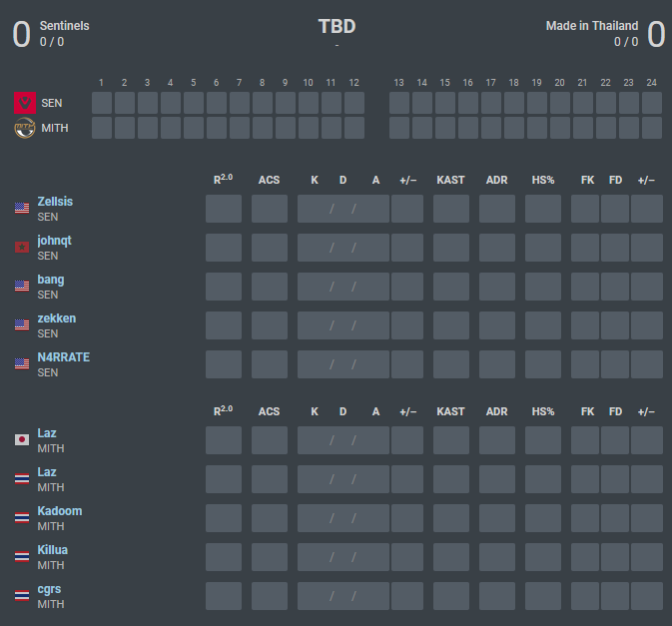Click the Made in Thailand team name
The height and width of the screenshot is (626, 672).
click(x=592, y=26)
